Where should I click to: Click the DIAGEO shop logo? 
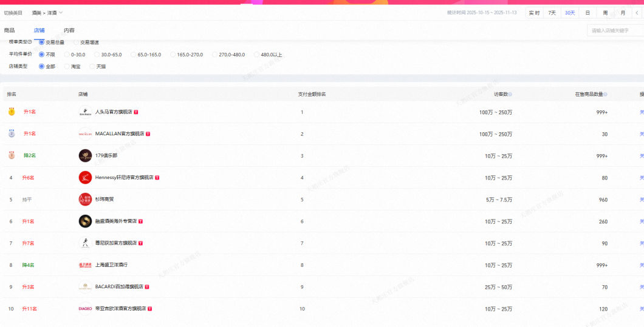click(x=85, y=309)
